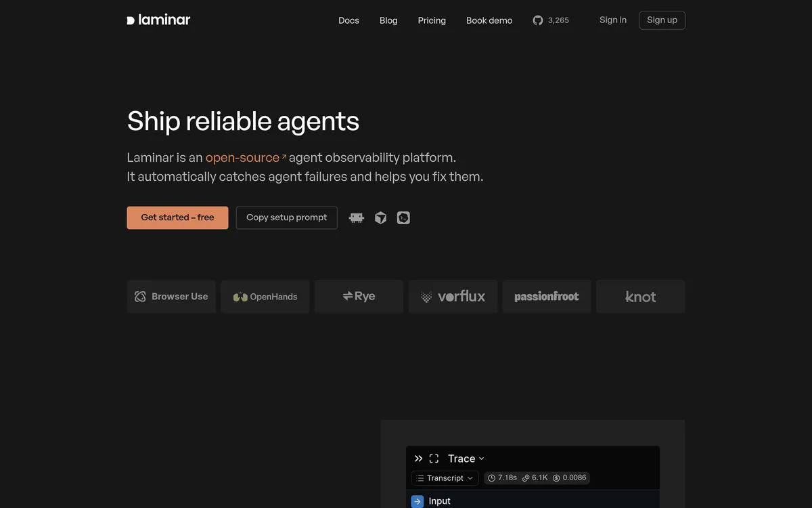Open the Docs menu item

click(348, 20)
